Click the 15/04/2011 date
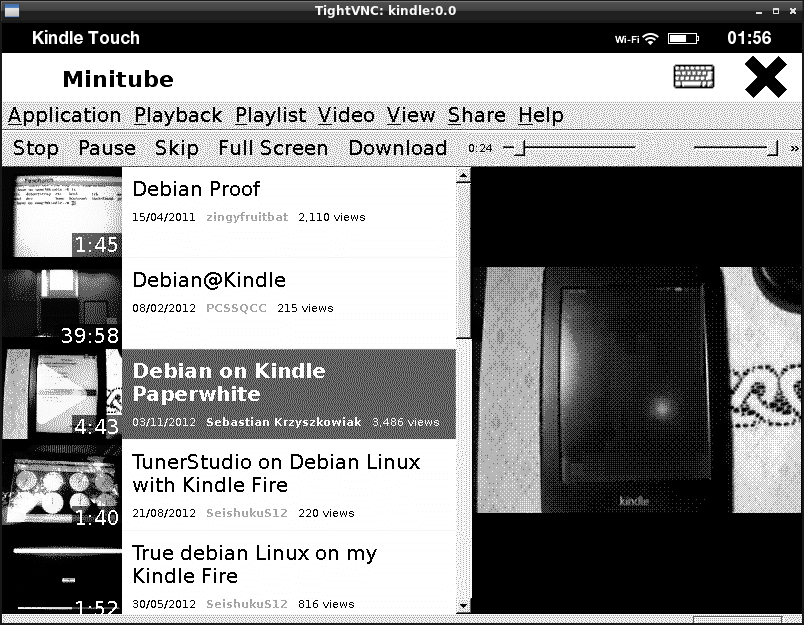Image resolution: width=804 pixels, height=625 pixels. pos(164,217)
